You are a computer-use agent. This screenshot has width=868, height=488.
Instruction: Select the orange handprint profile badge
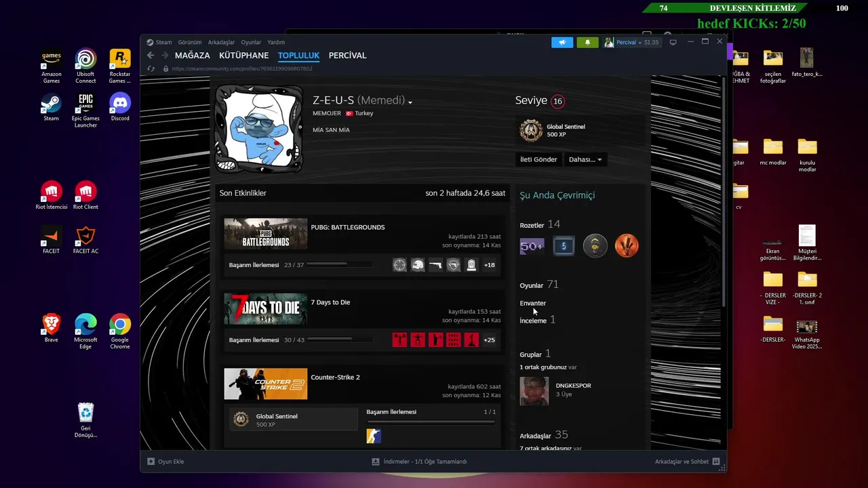click(x=627, y=246)
